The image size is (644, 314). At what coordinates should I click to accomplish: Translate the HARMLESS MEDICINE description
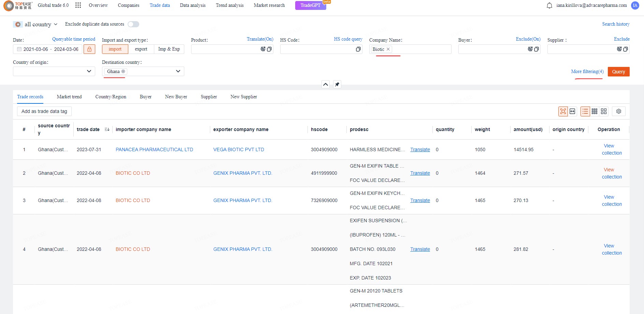[x=420, y=149]
